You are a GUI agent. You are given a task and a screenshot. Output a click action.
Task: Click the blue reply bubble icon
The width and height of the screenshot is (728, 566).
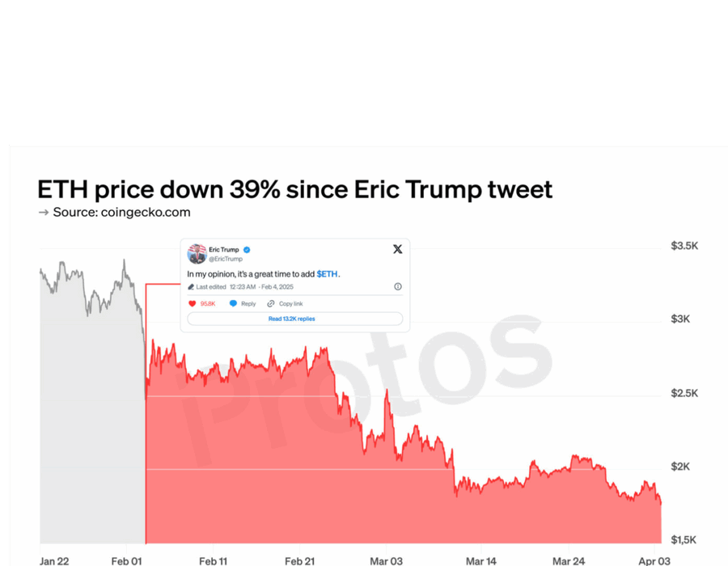233,303
